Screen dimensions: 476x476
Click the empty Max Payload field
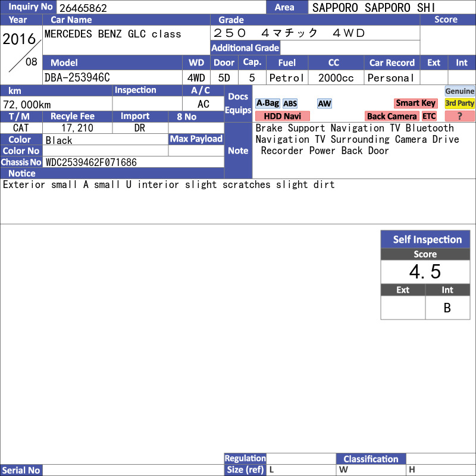pos(196,151)
